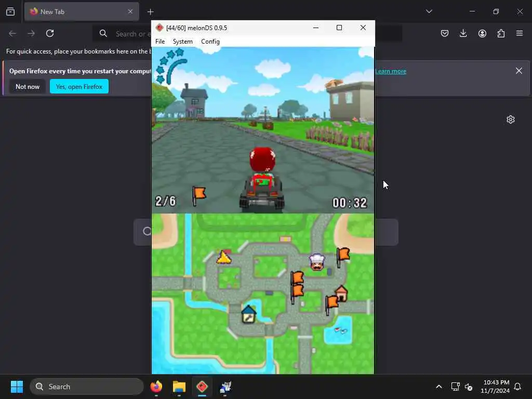Close the New Tab tab
Viewport: 532px width, 399px height.
pos(130,11)
